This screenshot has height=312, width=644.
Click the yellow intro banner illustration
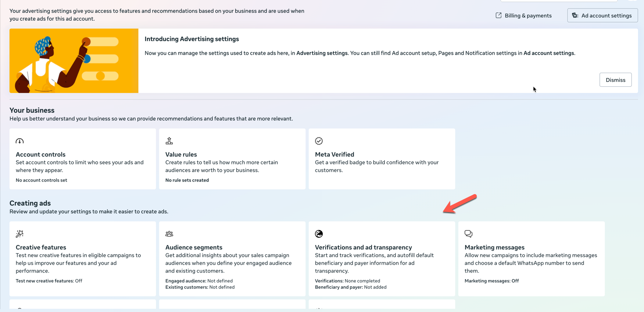[x=74, y=61]
